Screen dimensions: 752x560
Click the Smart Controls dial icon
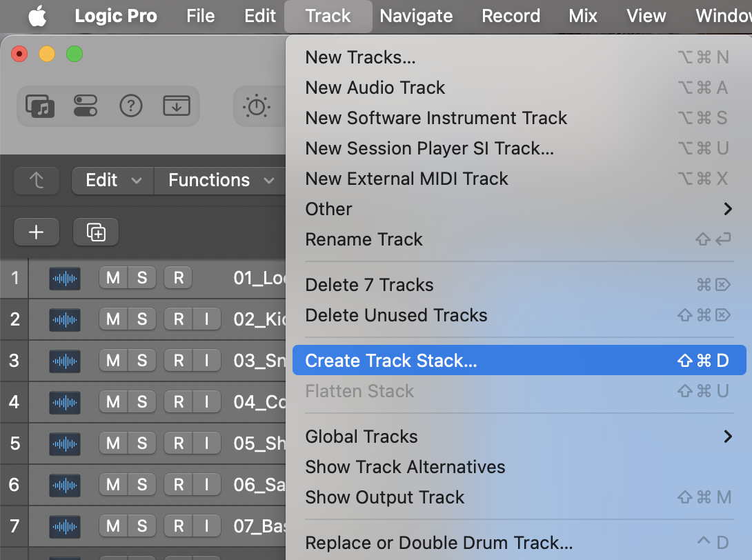[257, 106]
